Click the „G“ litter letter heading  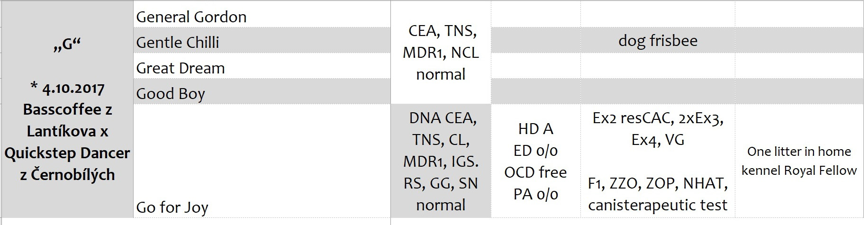pyautogui.click(x=67, y=45)
